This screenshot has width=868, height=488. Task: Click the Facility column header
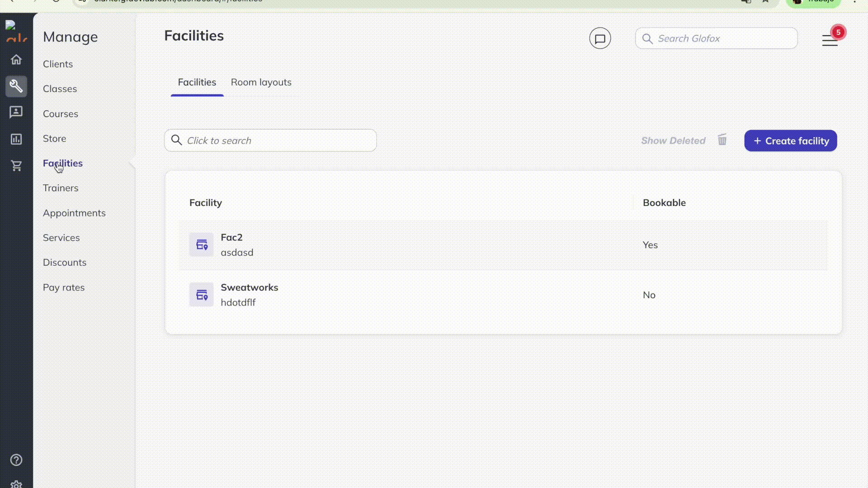click(x=206, y=203)
